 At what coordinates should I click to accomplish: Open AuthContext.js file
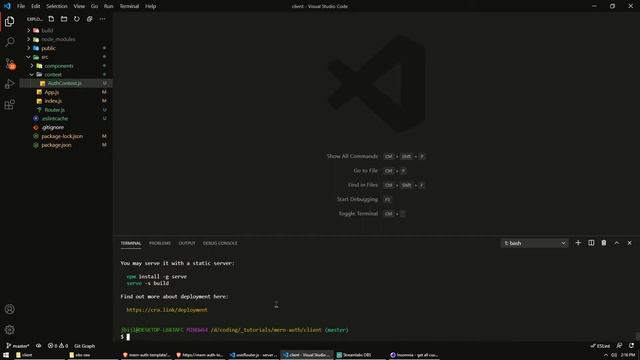64,83
